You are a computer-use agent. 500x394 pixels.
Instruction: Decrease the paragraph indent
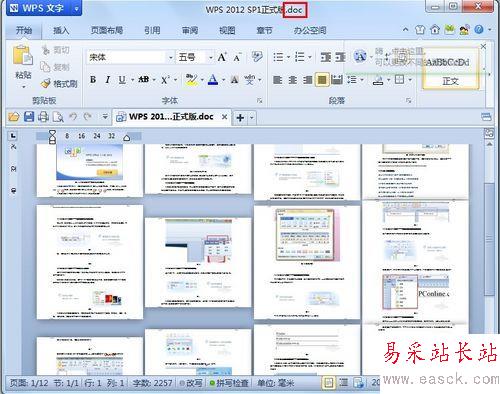pyautogui.click(x=326, y=57)
